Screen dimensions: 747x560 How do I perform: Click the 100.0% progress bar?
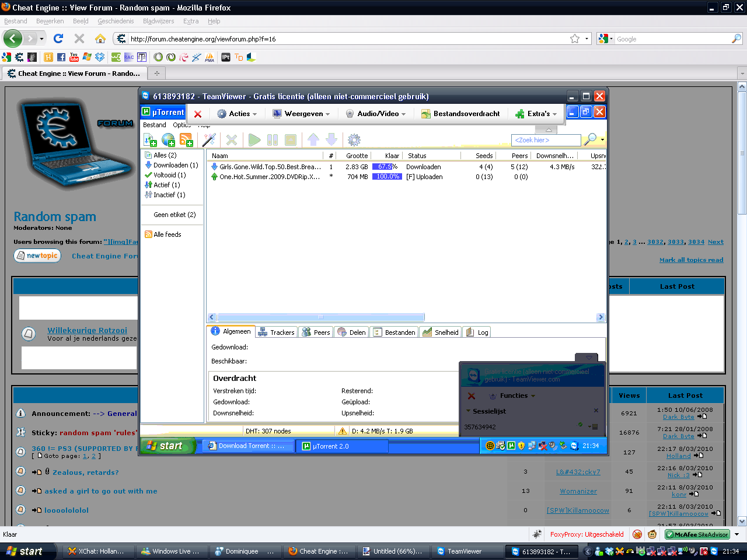tap(388, 177)
